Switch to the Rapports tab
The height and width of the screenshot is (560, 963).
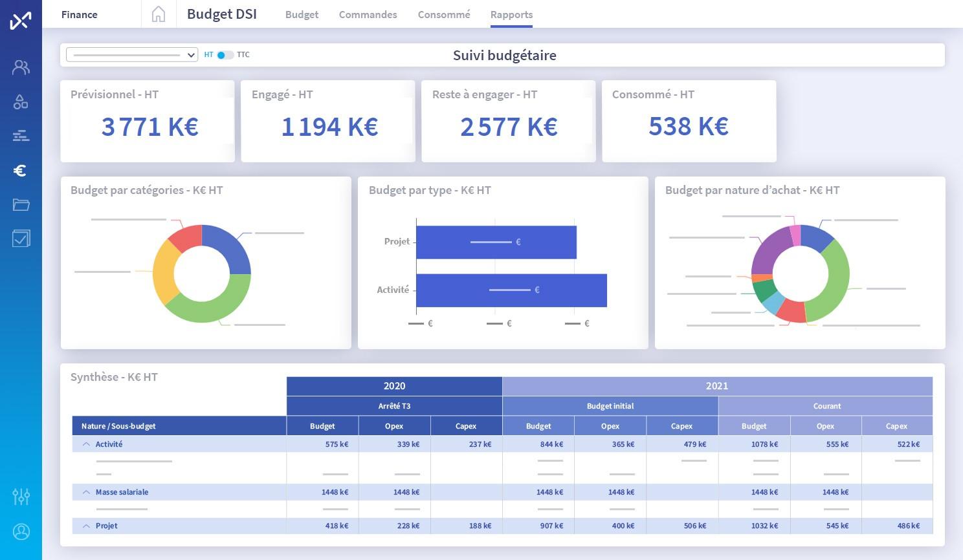pyautogui.click(x=511, y=14)
